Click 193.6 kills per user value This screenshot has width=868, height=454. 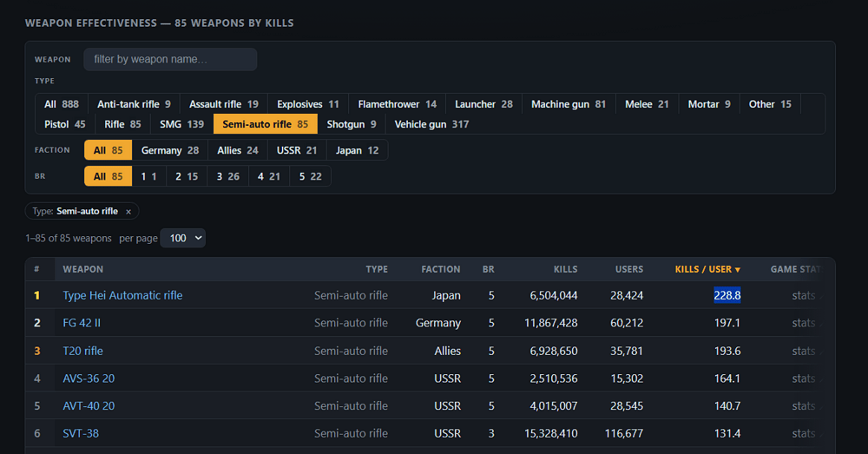(727, 351)
